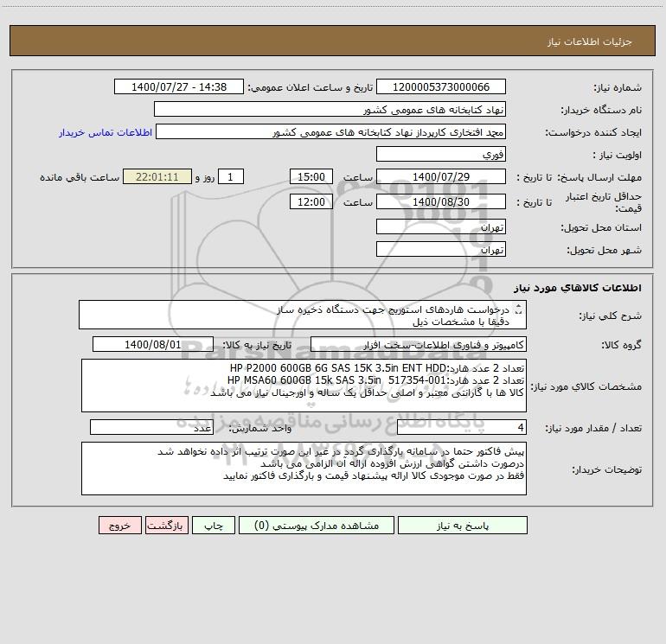Click the announcement date field 1400/07/27 - 14:38
Viewport: 666px width, 644px height.
pyautogui.click(x=179, y=86)
